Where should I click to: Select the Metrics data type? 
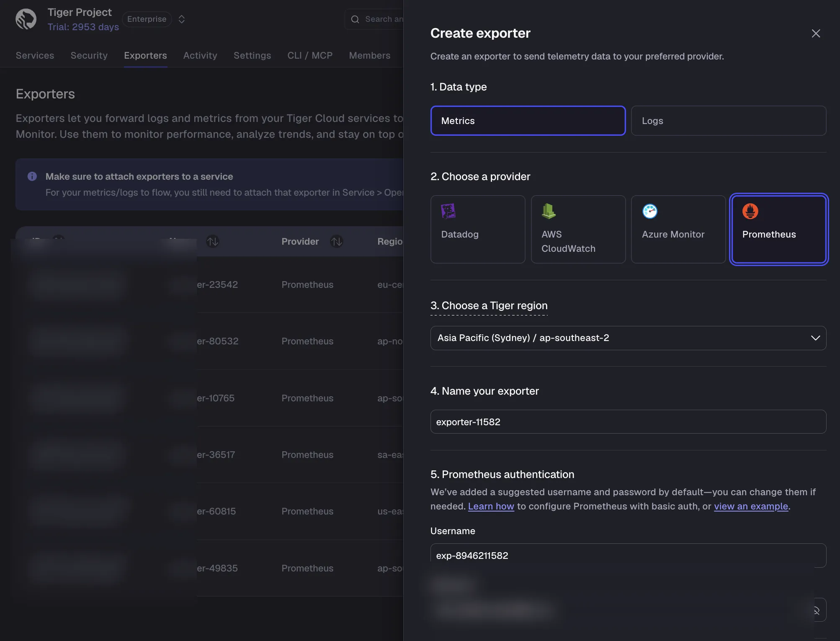528,121
